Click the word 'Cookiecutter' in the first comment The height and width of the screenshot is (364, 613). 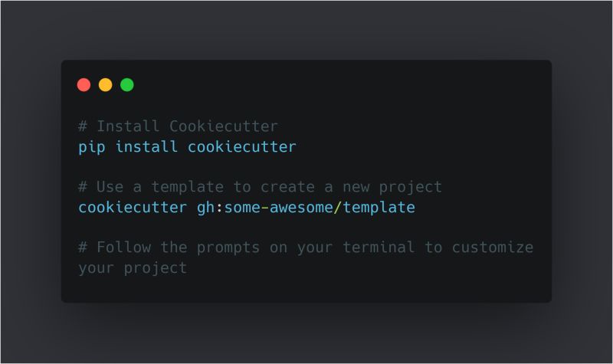pyautogui.click(x=224, y=126)
